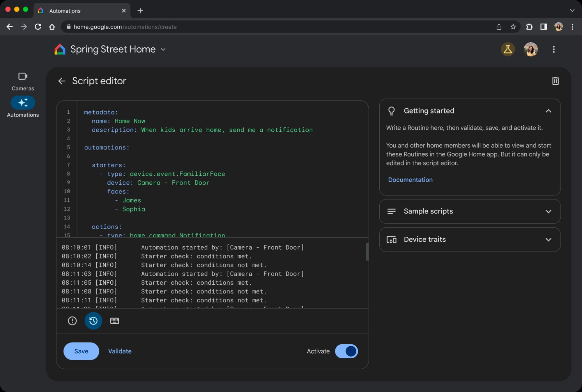Image resolution: width=582 pixels, height=392 pixels.
Task: Click the log panel scrollbar
Action: 367,252
